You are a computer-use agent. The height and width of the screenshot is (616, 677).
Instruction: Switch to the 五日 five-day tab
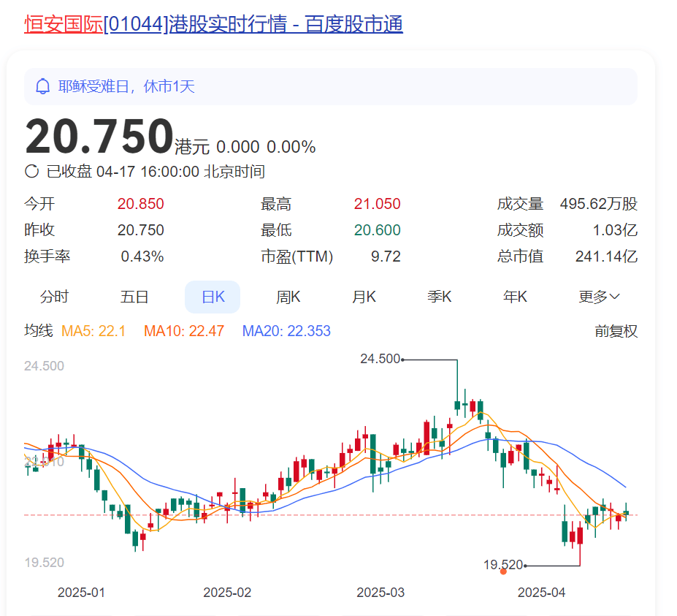coord(134,296)
